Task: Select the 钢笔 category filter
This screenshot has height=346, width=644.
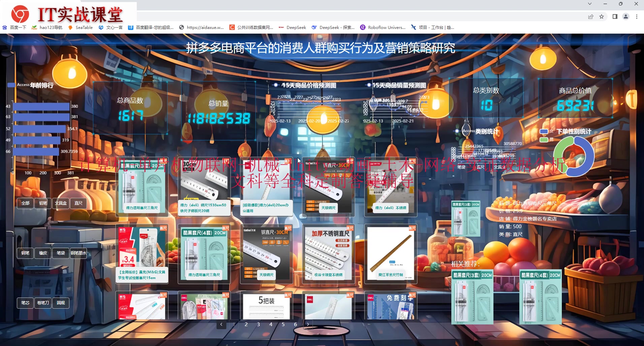Action: 25,253
